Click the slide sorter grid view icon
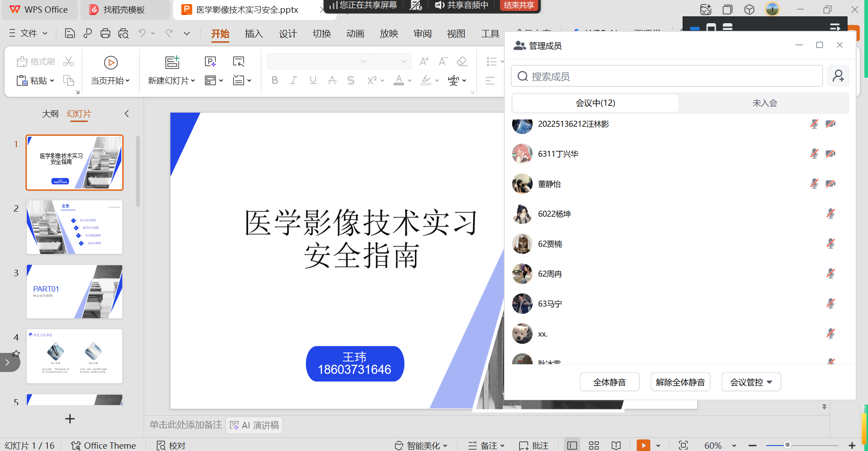This screenshot has height=451, width=868. tap(594, 446)
